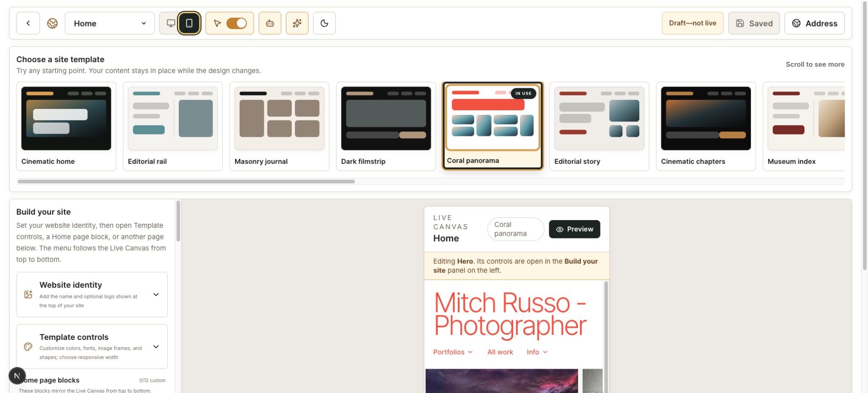Click the site globe logo icon

click(53, 23)
